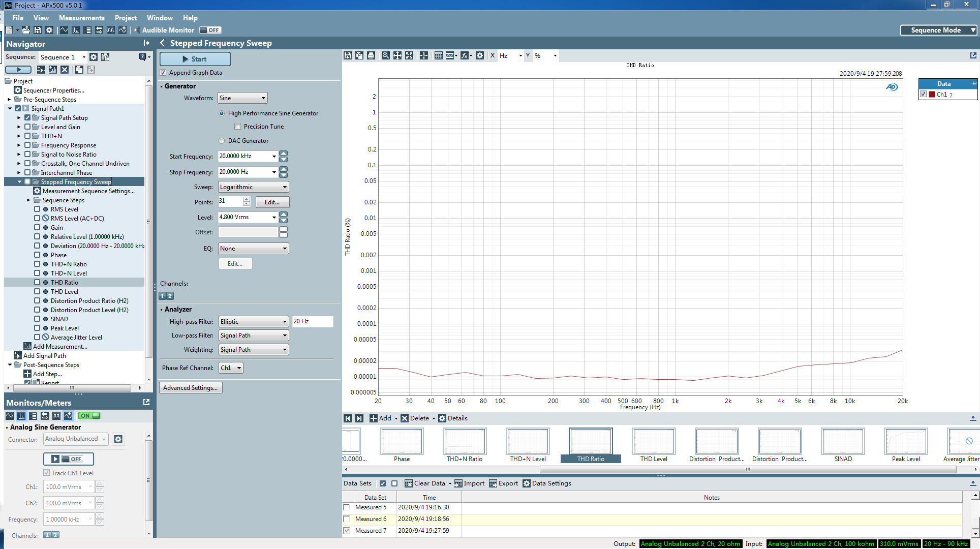Open graph properties gear

[x=480, y=55]
